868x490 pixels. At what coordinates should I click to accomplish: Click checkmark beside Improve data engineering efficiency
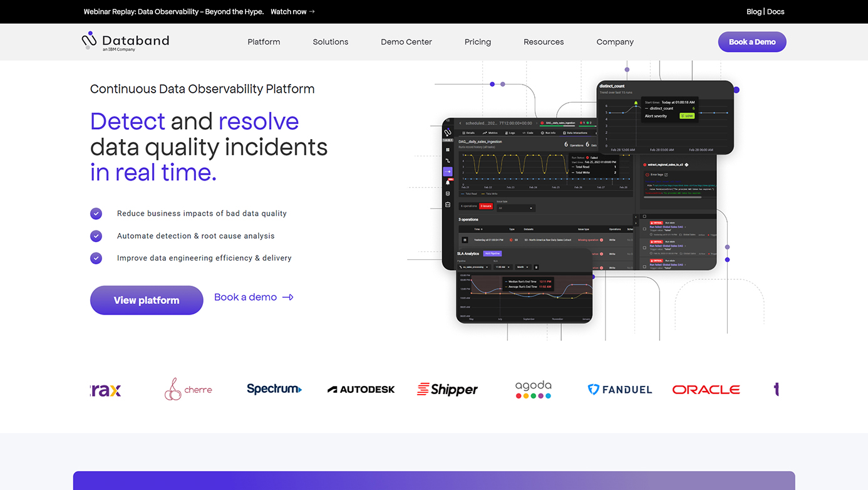pos(96,258)
